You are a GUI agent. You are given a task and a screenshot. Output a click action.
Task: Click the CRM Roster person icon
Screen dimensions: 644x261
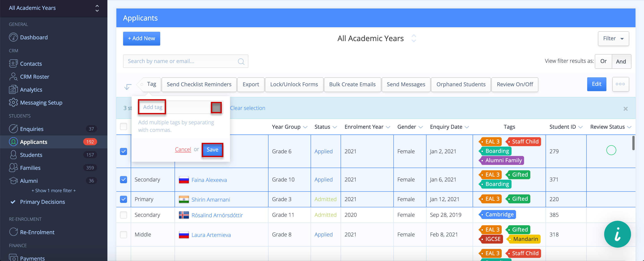pos(13,77)
